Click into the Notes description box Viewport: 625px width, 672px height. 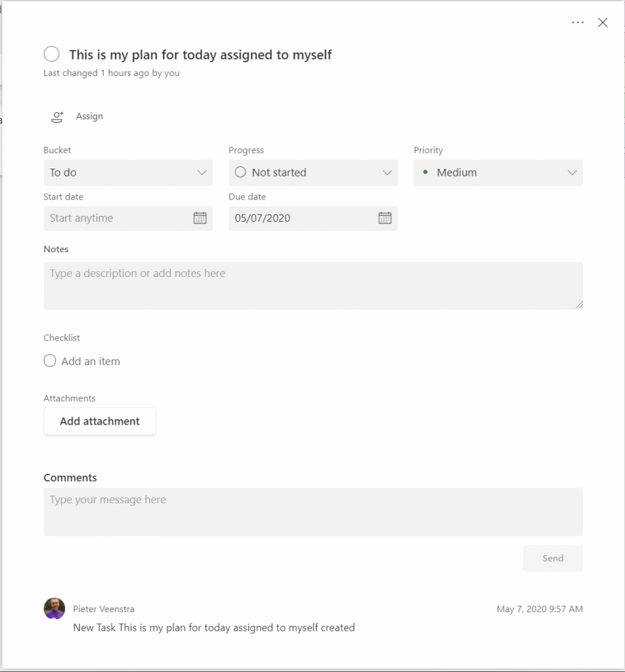(313, 286)
